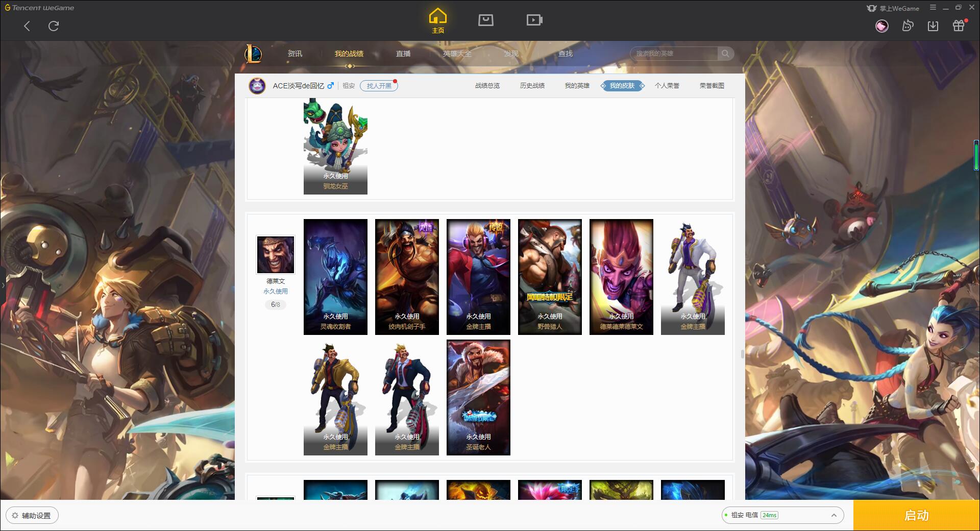Open the store bag icon in the top bar
The height and width of the screenshot is (531, 980).
[485, 20]
